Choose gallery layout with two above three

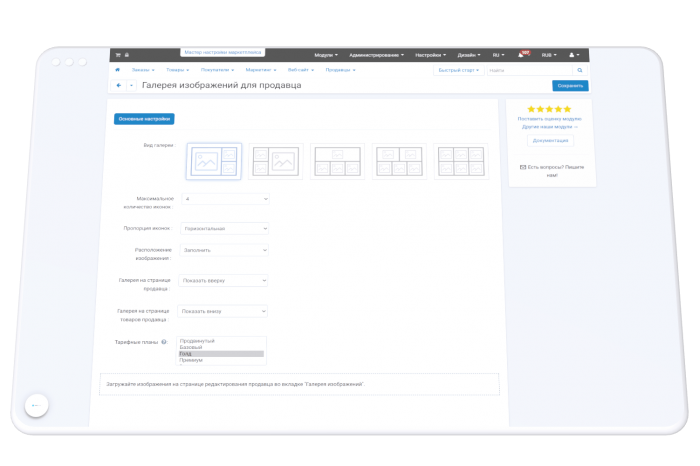click(399, 161)
